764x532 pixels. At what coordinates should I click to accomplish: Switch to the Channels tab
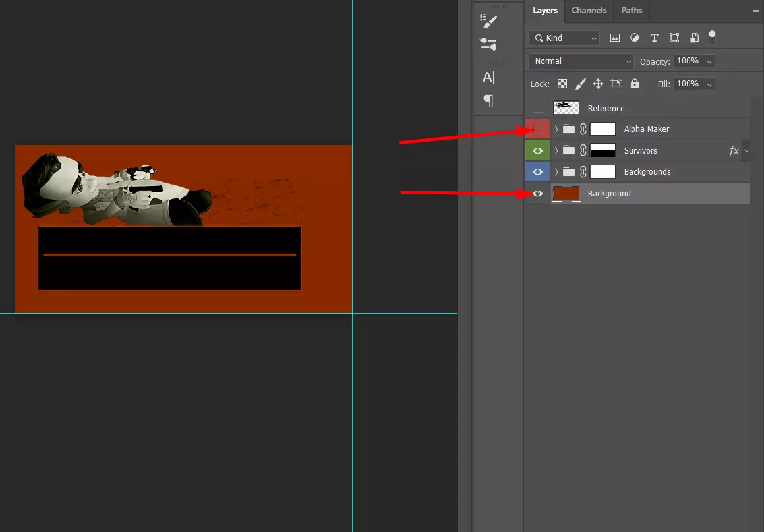tap(589, 11)
